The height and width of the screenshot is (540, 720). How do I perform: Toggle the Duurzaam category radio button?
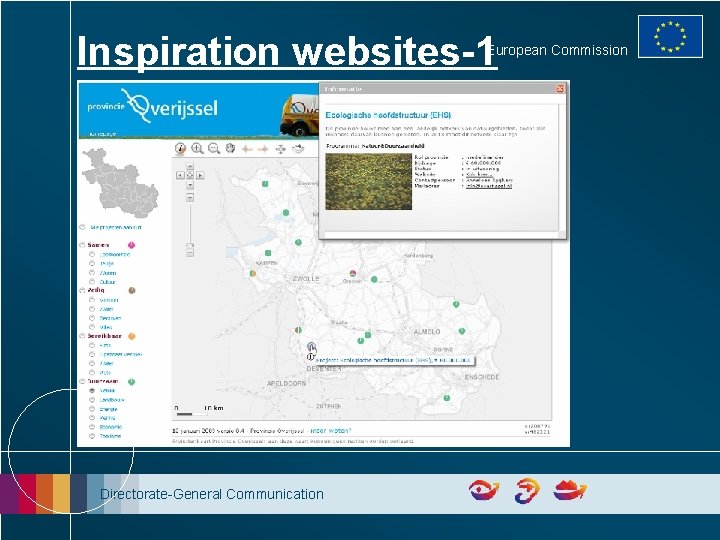82,381
